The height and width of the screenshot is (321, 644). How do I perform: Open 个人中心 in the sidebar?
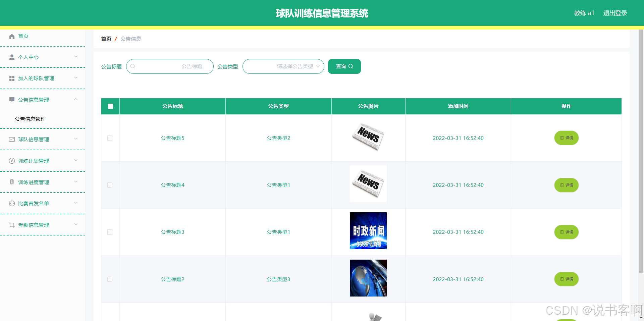click(x=42, y=57)
